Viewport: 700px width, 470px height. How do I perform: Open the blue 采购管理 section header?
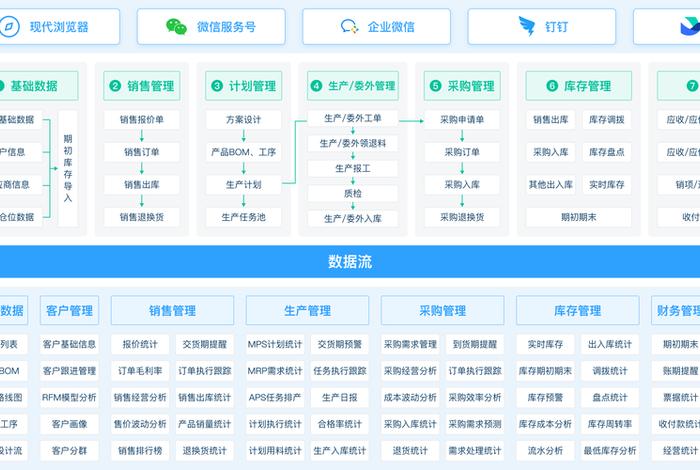pyautogui.click(x=442, y=310)
